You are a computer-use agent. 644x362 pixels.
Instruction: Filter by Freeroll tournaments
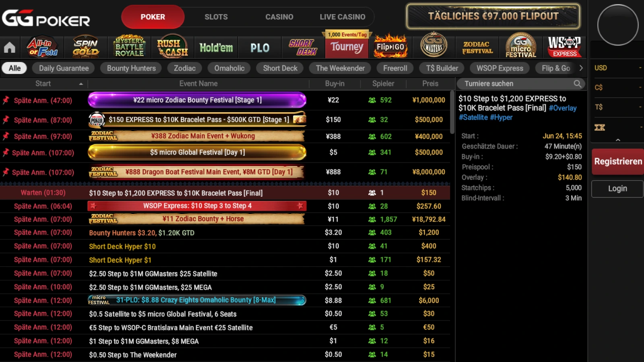click(x=395, y=68)
